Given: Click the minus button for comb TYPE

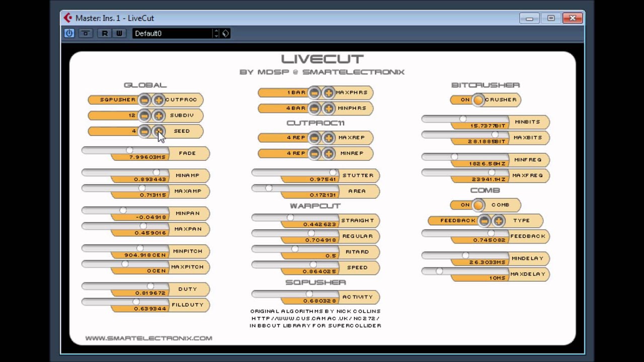Looking at the screenshot, I should click(485, 220).
